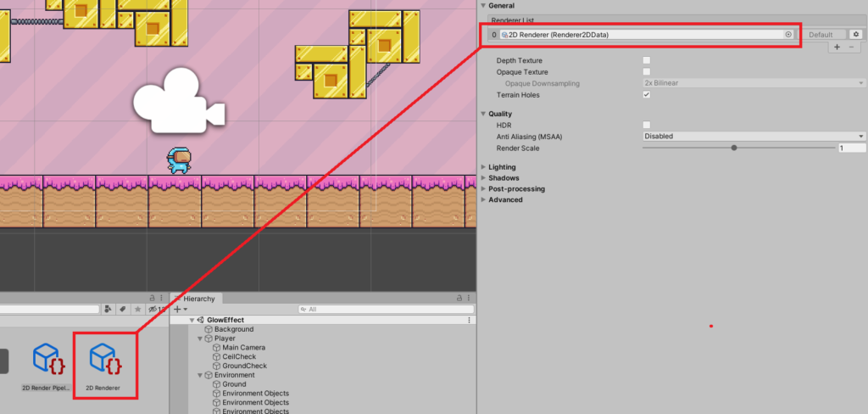Enable the Depth Texture checkbox
The height and width of the screenshot is (414, 868).
coord(647,60)
